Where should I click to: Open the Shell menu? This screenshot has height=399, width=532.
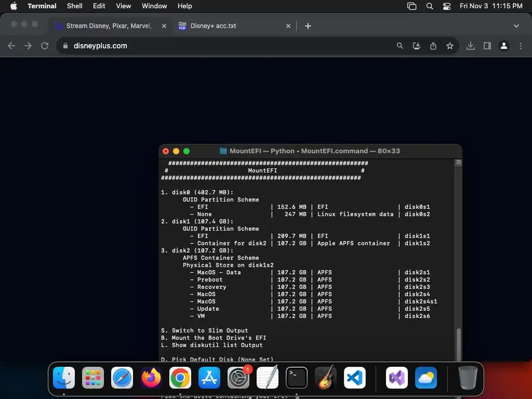(x=74, y=6)
